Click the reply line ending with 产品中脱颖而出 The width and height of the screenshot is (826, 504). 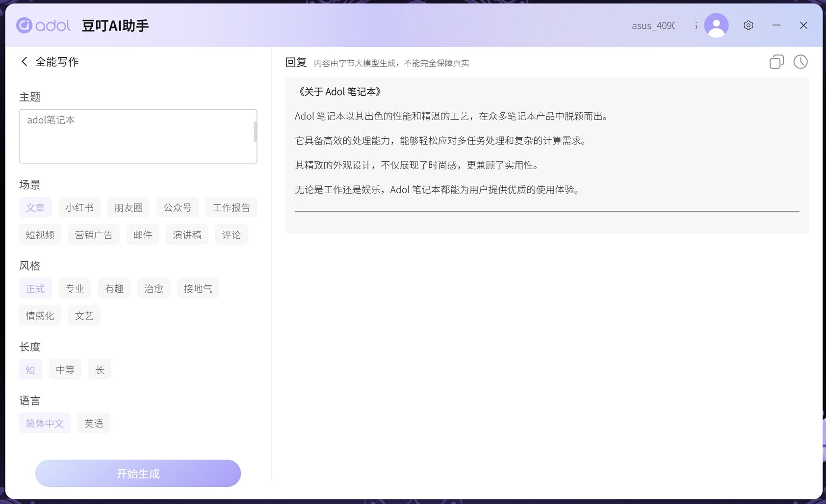[x=452, y=116]
